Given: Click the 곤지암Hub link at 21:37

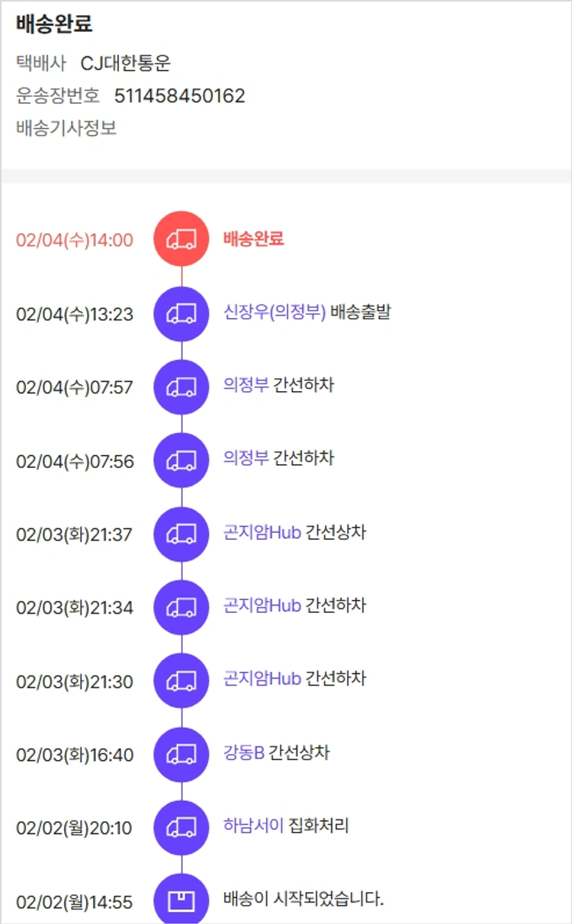Looking at the screenshot, I should pos(262,532).
